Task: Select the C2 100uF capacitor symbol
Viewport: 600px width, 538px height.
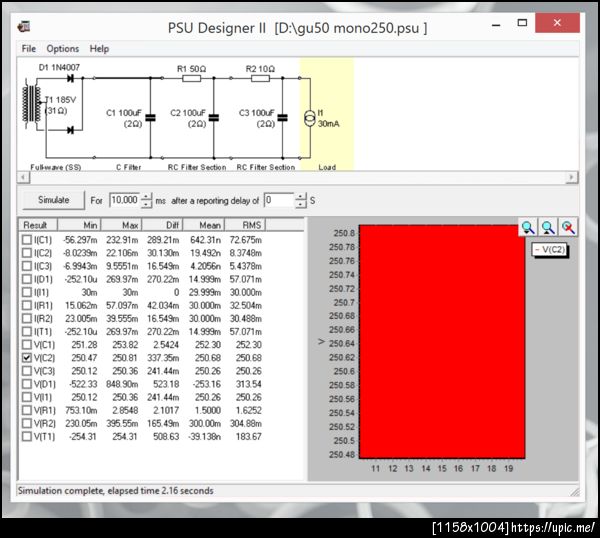Action: click(214, 118)
